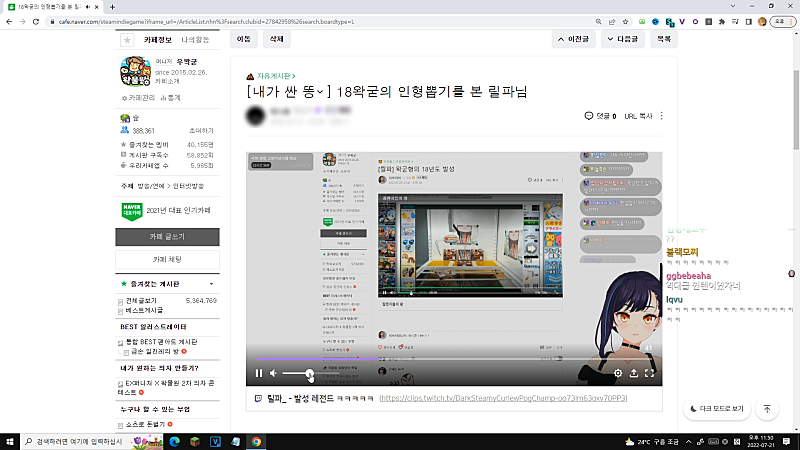This screenshot has height=450, width=800.
Task: Reload the page with refresh icon
Action: click(x=36, y=22)
